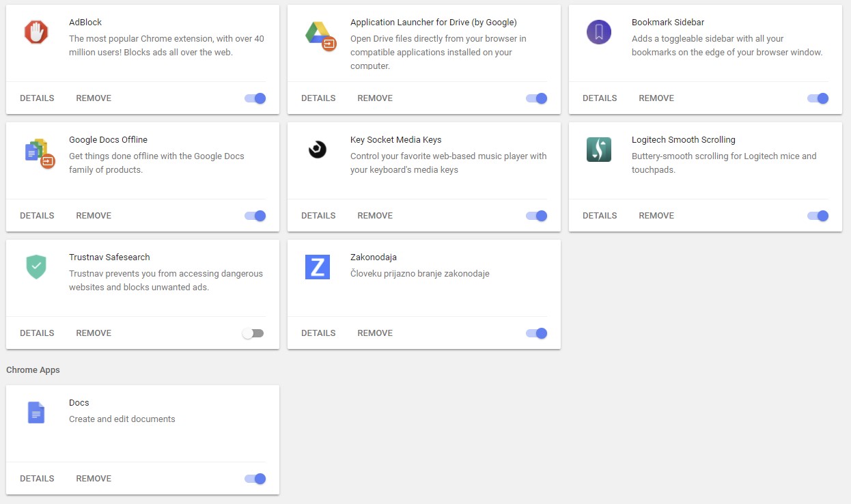Click the Trustnav Safesearch green shield icon
The height and width of the screenshot is (504, 851).
(36, 267)
